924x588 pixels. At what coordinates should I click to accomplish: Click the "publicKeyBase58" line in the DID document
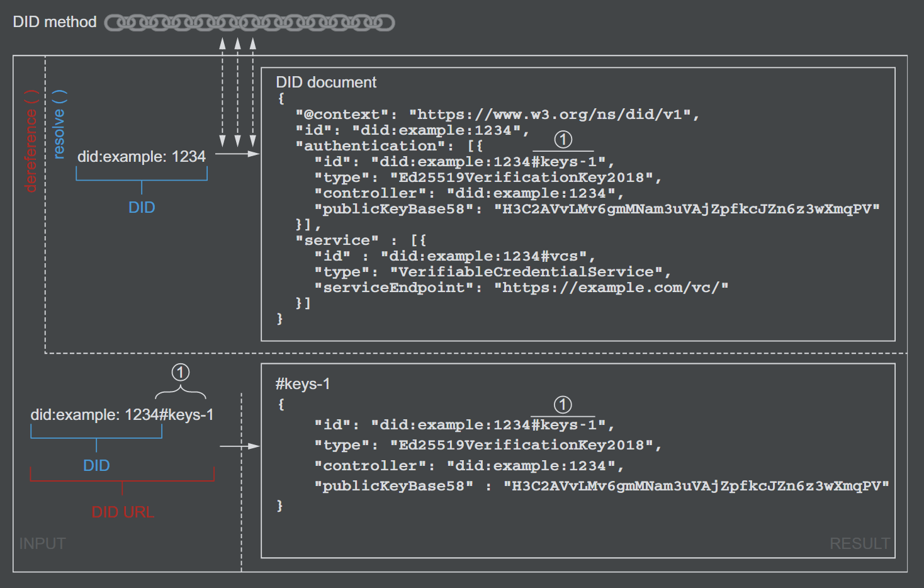pyautogui.click(x=597, y=208)
